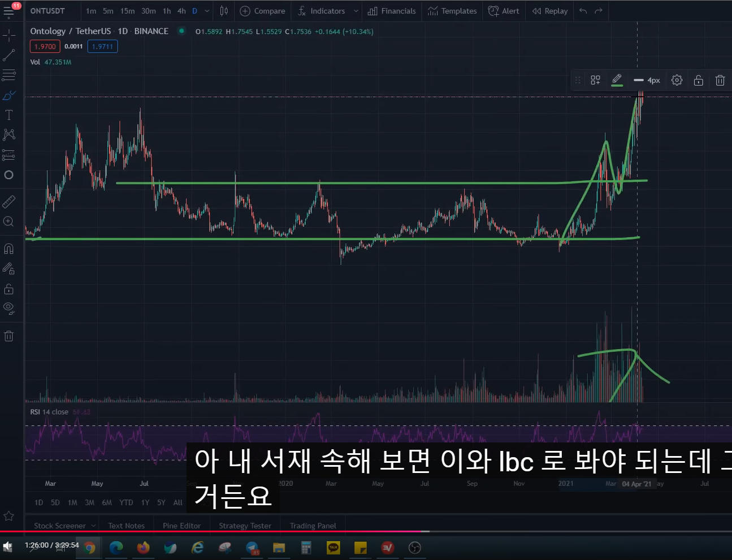
Task: Open the Pine Editor tab
Action: (181, 526)
